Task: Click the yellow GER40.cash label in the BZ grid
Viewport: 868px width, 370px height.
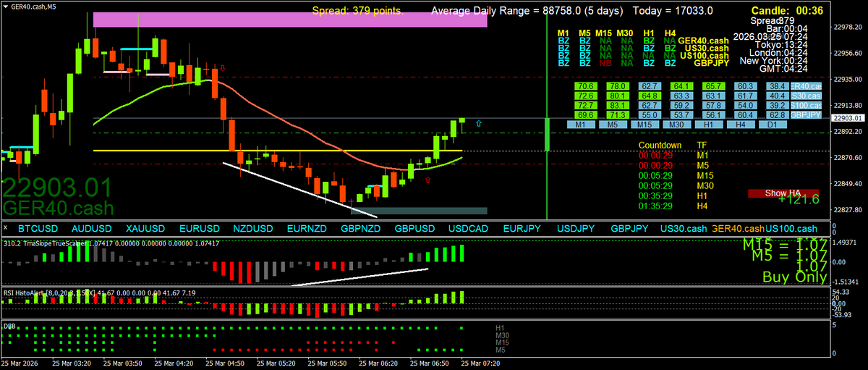Action: [x=704, y=41]
